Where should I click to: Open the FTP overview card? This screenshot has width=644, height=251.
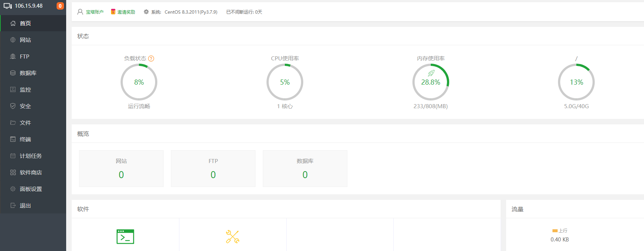pyautogui.click(x=213, y=169)
